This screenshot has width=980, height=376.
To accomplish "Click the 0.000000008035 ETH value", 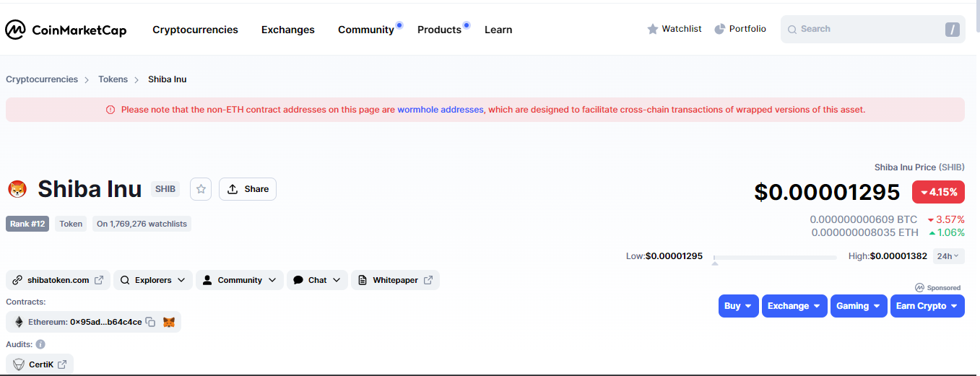I will coord(865,232).
